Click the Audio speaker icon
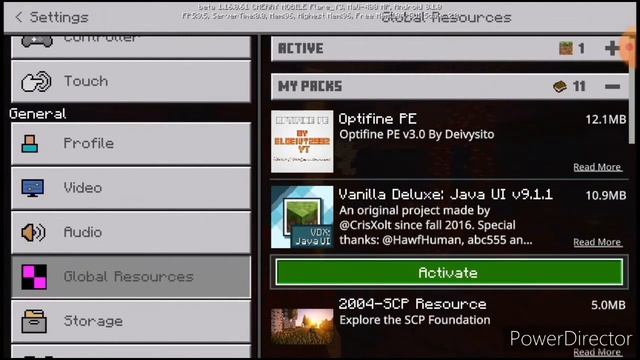640x360 pixels. (x=33, y=233)
